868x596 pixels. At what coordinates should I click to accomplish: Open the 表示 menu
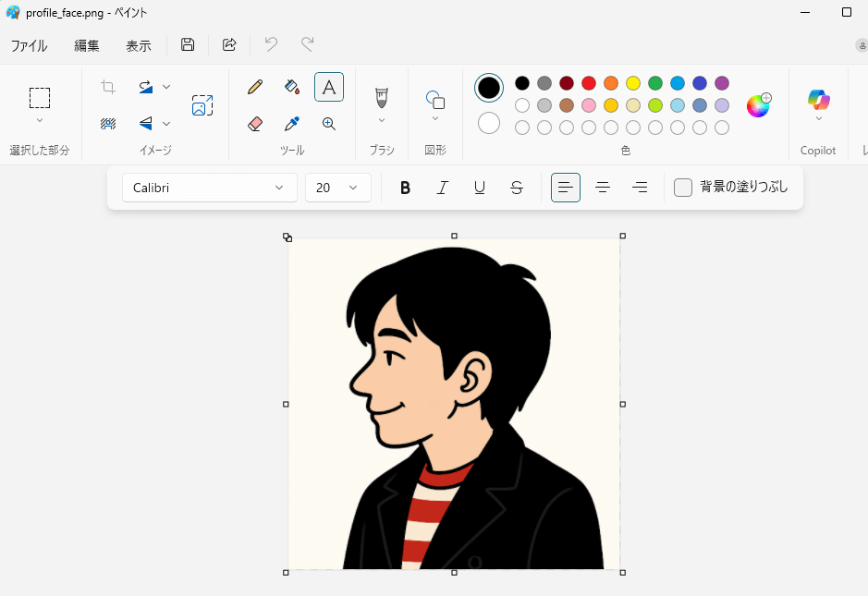tap(138, 44)
